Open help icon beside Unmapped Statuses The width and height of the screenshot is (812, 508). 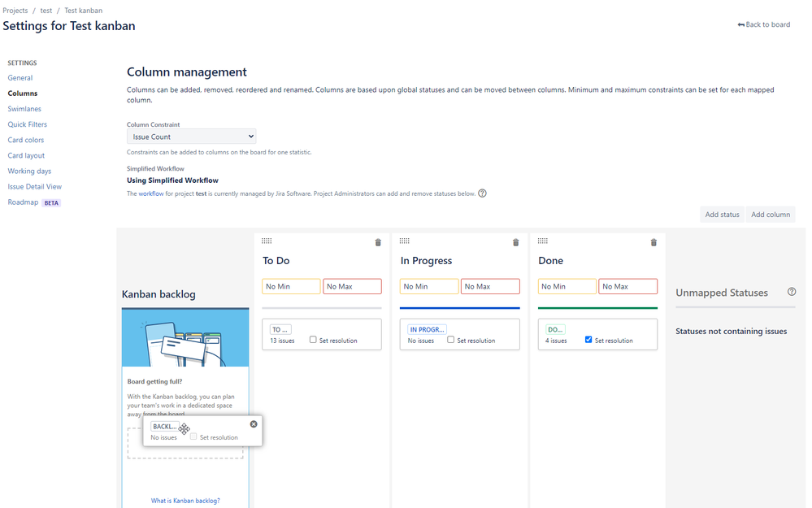[792, 292]
